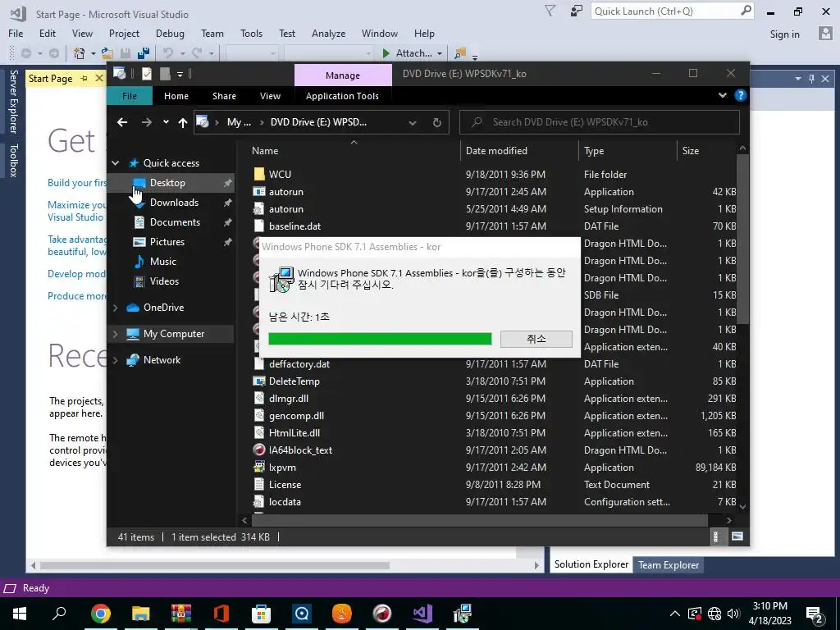Open Chrome from the taskbar
840x630 pixels.
pyautogui.click(x=101, y=614)
